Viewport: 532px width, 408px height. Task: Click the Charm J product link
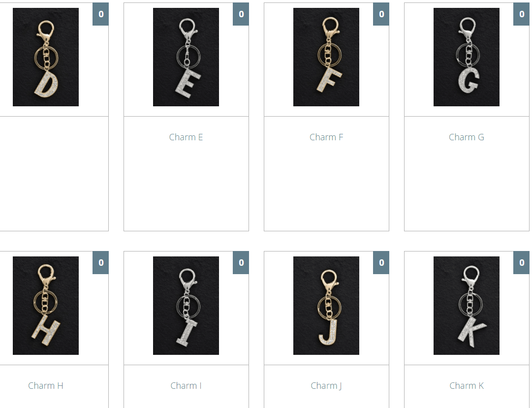click(x=326, y=385)
